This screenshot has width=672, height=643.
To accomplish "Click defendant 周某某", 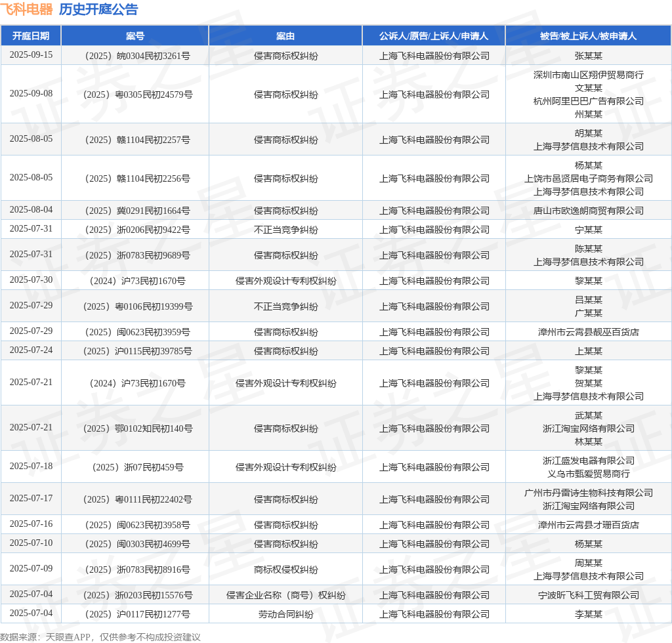I will [589, 563].
